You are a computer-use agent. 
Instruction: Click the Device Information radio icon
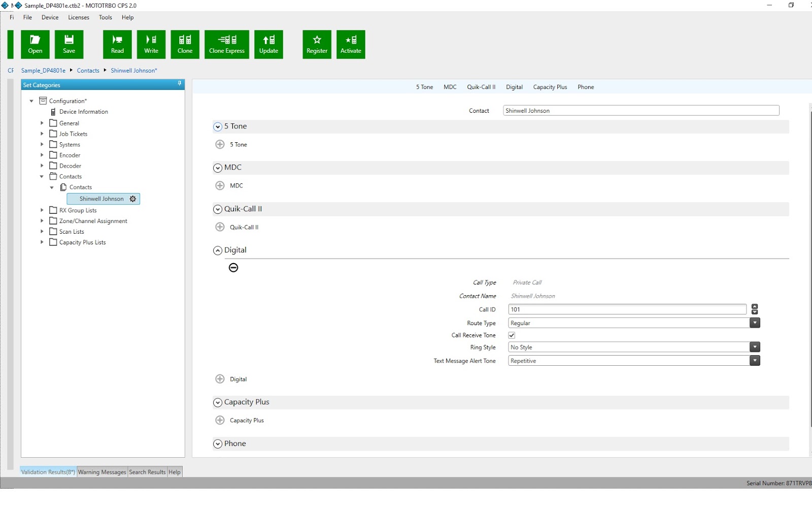[53, 112]
